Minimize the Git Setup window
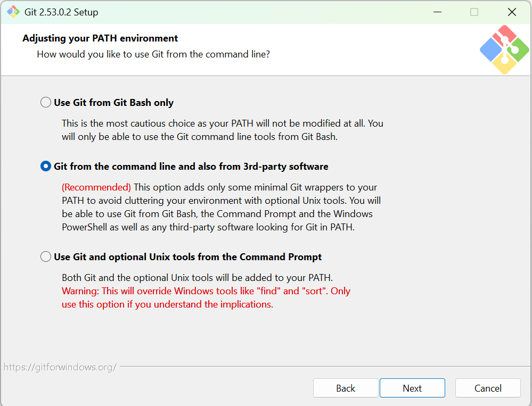 click(437, 12)
